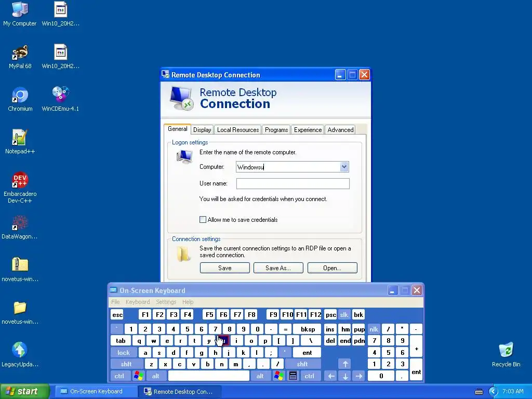This screenshot has width=532, height=399.
Task: Open the Settings menu in On-Screen Keyboard
Action: pyautogui.click(x=166, y=302)
